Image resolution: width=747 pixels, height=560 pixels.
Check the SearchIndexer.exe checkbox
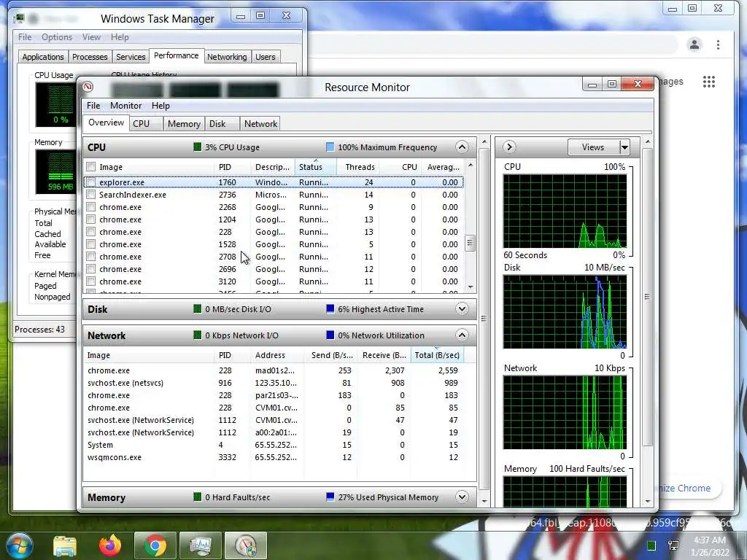[x=90, y=194]
